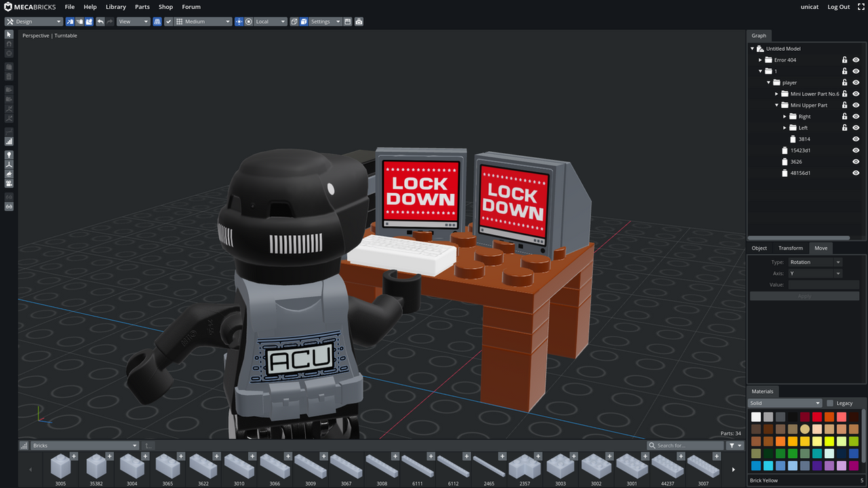The height and width of the screenshot is (488, 868).
Task: Click the axes icon in left sidebar
Action: coord(9,164)
